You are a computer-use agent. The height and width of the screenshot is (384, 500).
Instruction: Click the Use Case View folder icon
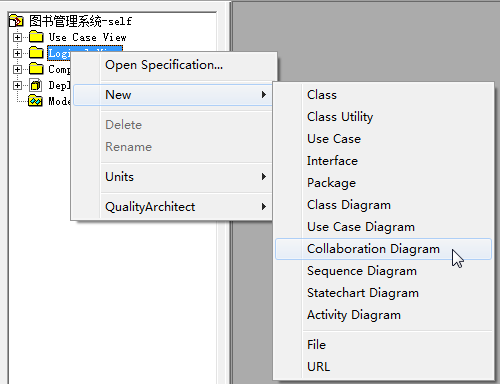click(x=36, y=37)
